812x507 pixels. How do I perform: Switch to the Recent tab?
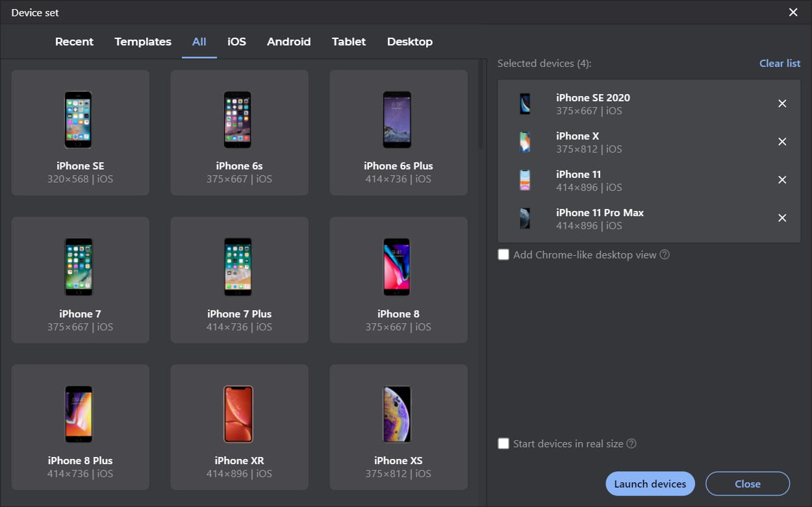(x=74, y=42)
